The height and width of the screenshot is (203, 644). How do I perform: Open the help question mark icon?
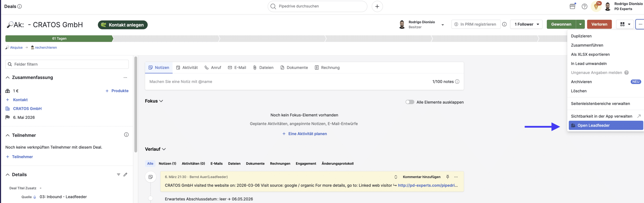click(584, 6)
